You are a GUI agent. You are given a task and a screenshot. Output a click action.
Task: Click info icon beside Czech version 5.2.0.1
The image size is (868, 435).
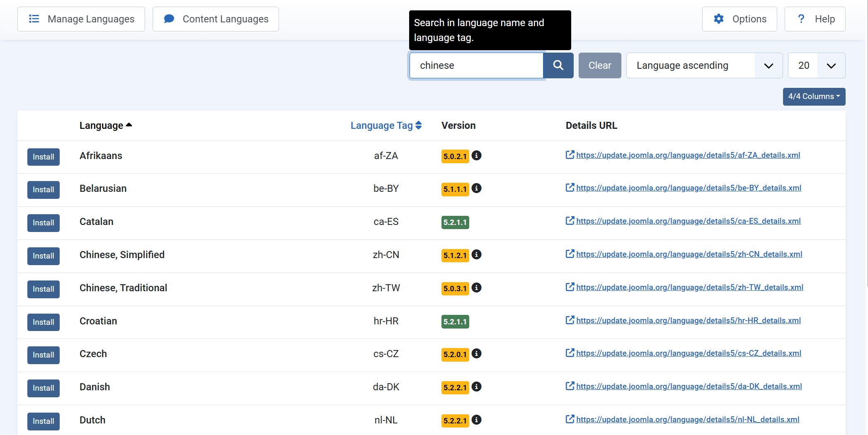(477, 353)
